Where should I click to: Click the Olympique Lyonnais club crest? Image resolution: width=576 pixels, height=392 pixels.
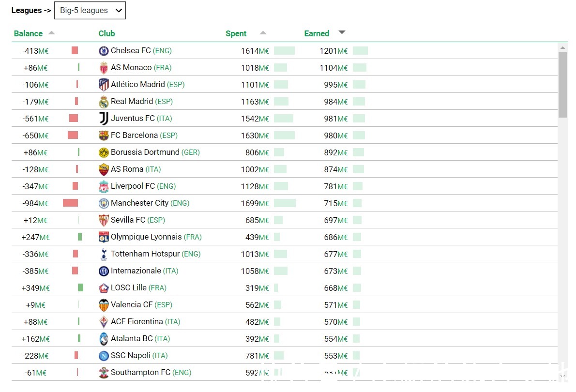(x=104, y=237)
